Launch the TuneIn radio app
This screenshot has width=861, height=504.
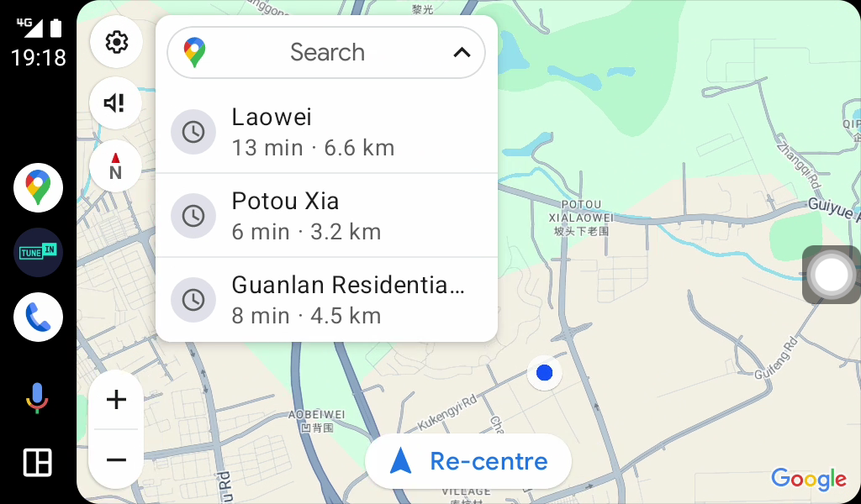tap(39, 252)
